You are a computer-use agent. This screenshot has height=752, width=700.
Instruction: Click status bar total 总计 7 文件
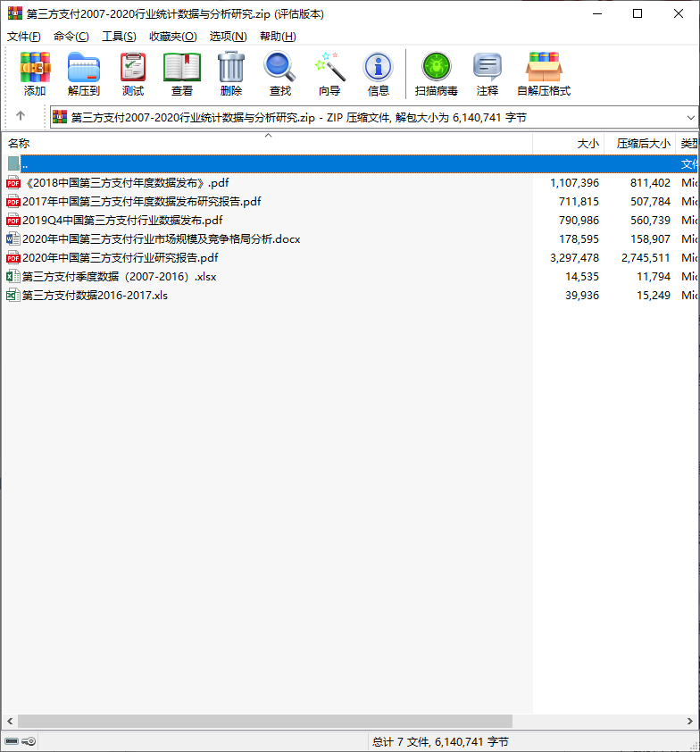pyautogui.click(x=440, y=742)
